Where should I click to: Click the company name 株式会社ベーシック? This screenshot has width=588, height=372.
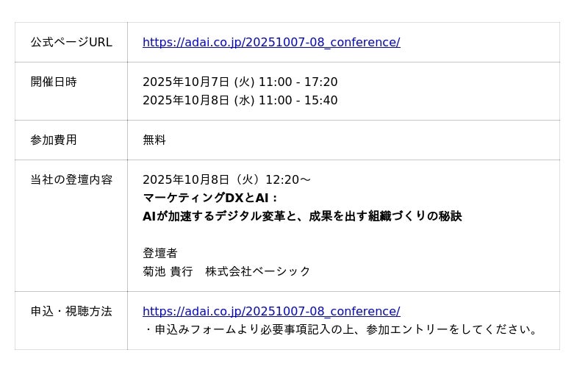click(258, 272)
